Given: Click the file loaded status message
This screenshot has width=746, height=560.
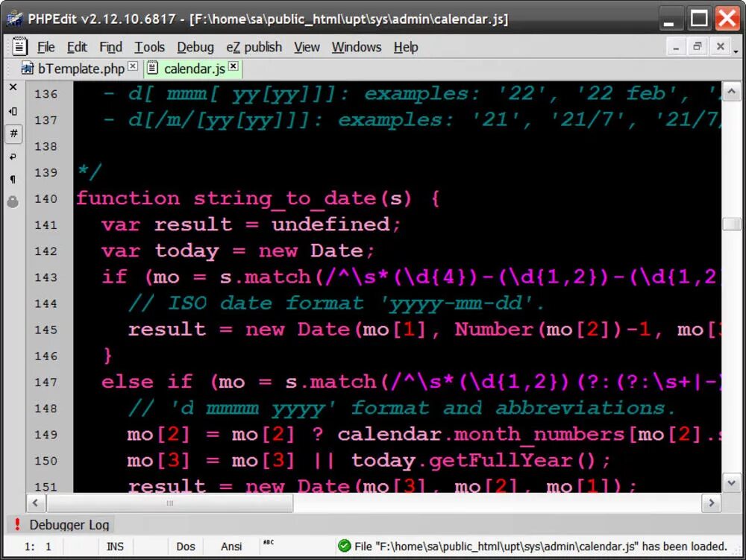Looking at the screenshot, I should (x=540, y=547).
